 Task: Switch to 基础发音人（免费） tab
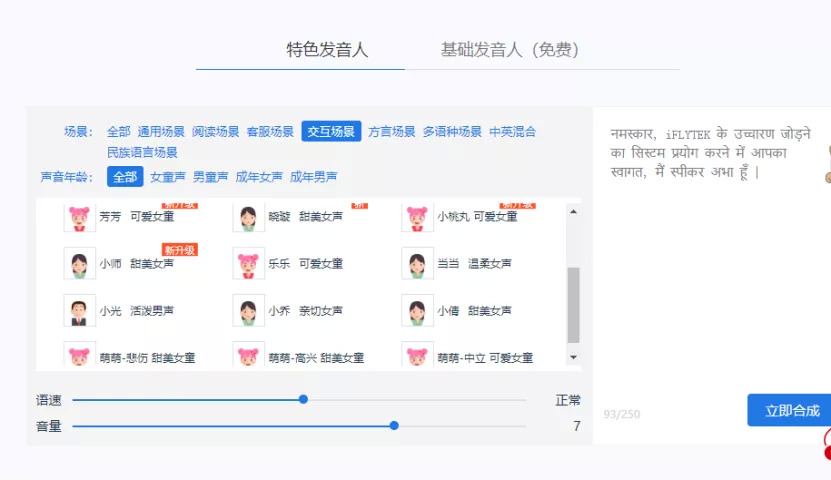[509, 50]
